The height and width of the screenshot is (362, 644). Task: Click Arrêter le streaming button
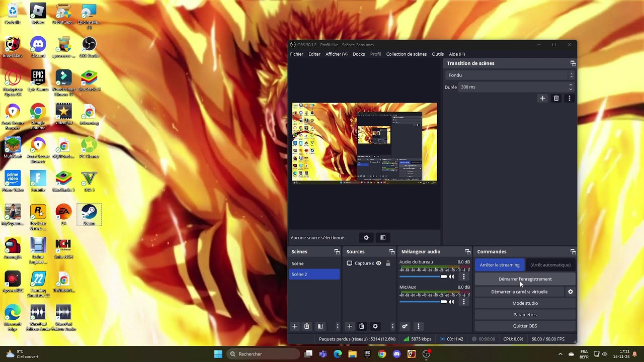(500, 265)
